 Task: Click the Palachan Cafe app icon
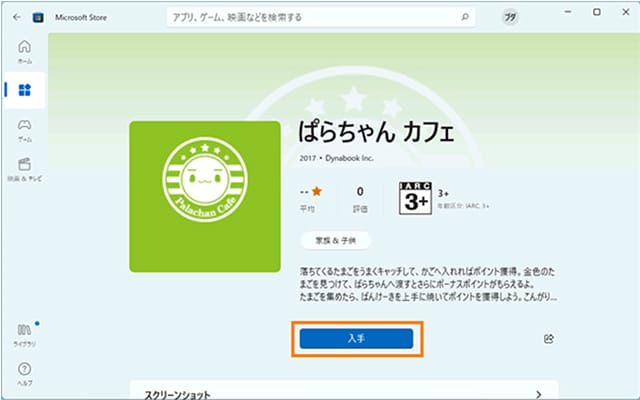205,196
